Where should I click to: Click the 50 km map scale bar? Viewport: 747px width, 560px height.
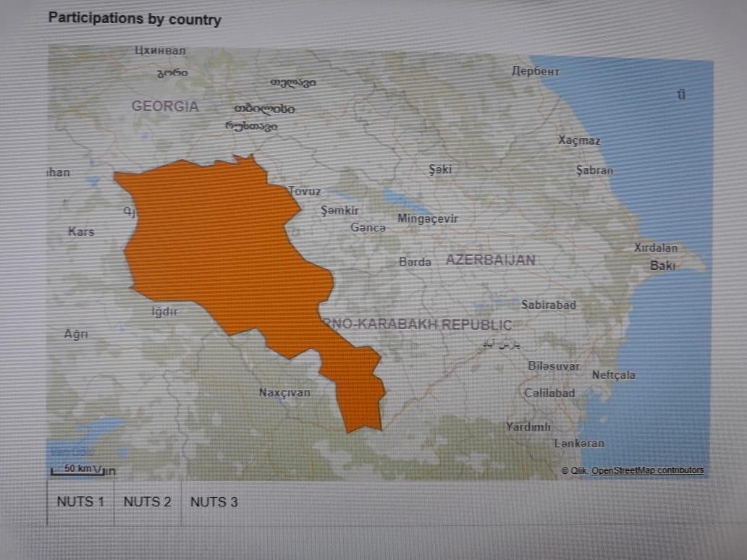tap(77, 470)
